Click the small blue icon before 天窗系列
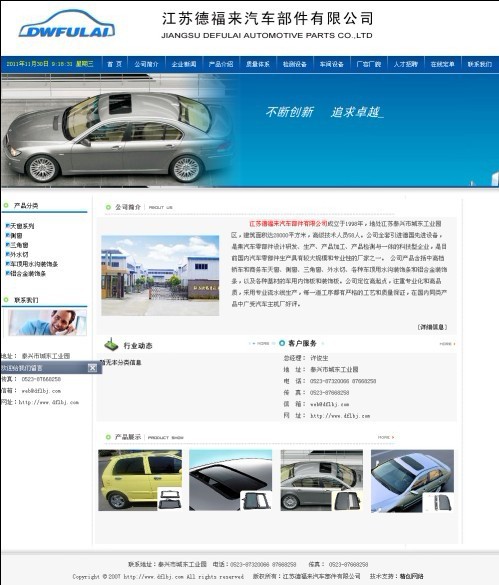Image resolution: width=499 pixels, height=585 pixels. coord(7,226)
